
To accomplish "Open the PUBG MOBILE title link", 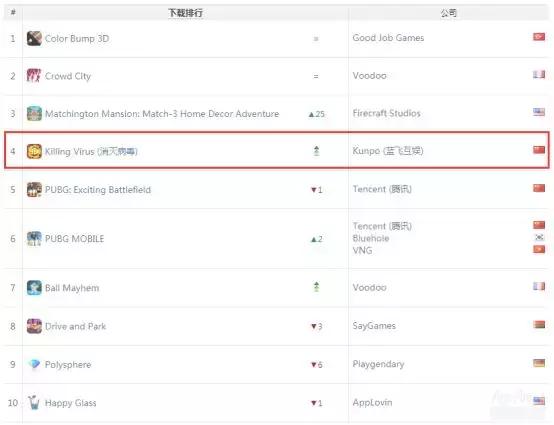I will pos(75,239).
